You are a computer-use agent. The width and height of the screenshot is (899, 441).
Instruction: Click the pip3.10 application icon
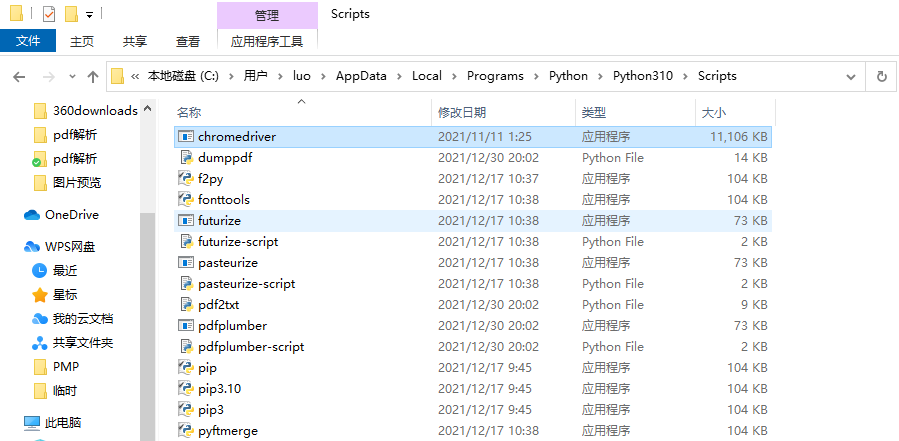tap(185, 389)
